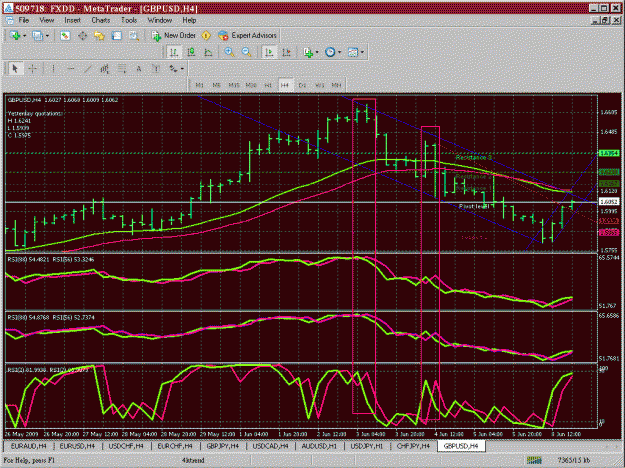Open the Tools menu
The width and height of the screenshot is (625, 468).
[x=129, y=20]
